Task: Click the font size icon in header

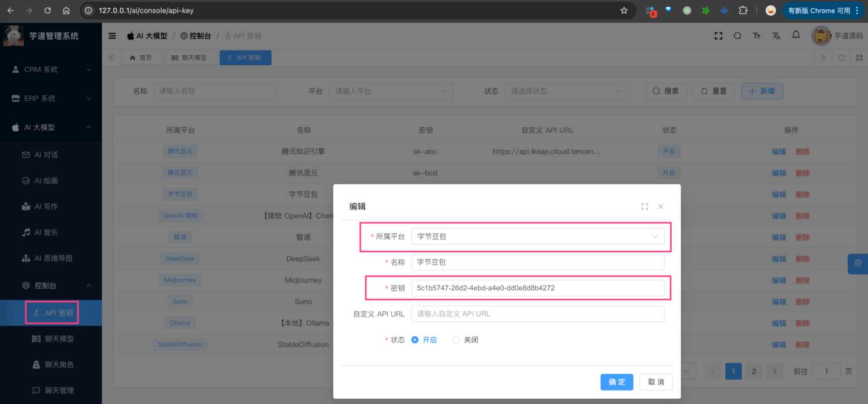Action: (756, 36)
